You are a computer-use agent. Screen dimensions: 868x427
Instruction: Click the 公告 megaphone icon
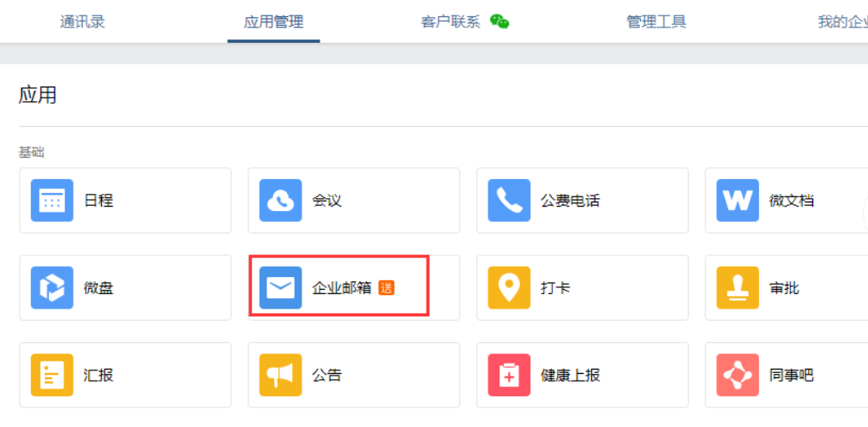[280, 376]
